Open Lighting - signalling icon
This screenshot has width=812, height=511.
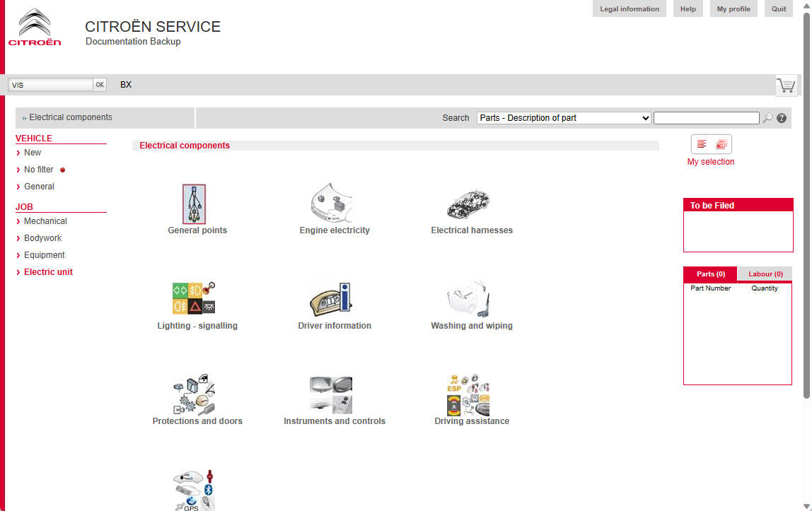[194, 298]
